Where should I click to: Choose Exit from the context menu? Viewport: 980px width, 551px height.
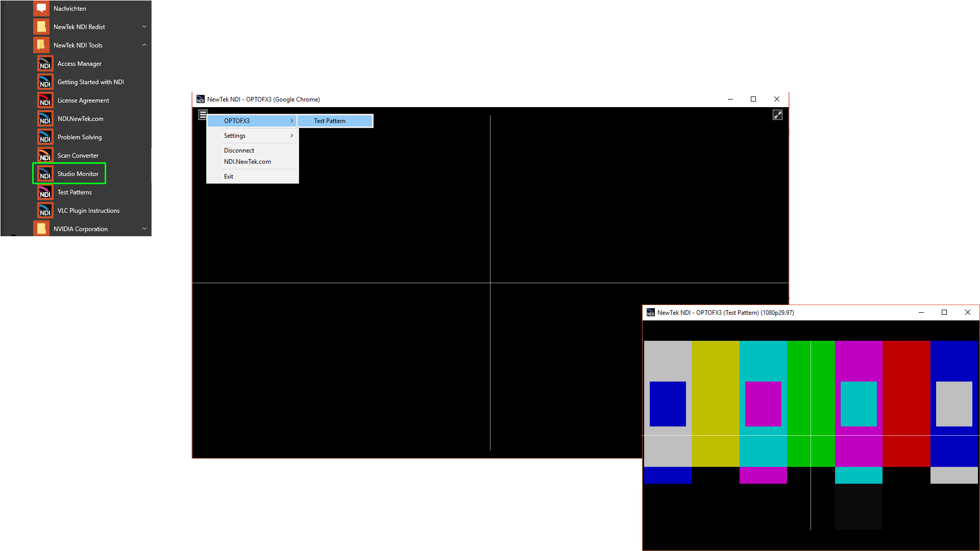(x=252, y=177)
